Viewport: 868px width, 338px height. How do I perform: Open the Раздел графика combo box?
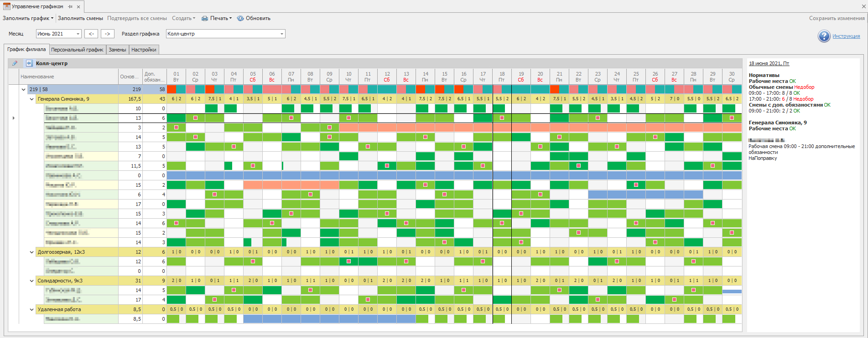(x=281, y=34)
